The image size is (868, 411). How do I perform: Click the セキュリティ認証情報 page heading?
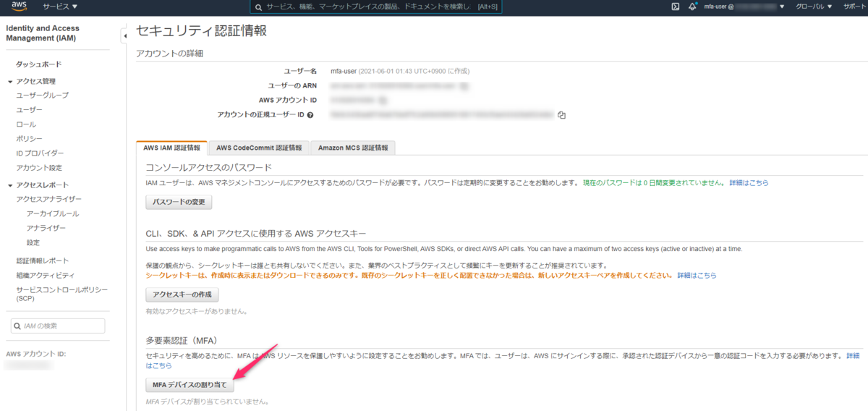point(201,31)
